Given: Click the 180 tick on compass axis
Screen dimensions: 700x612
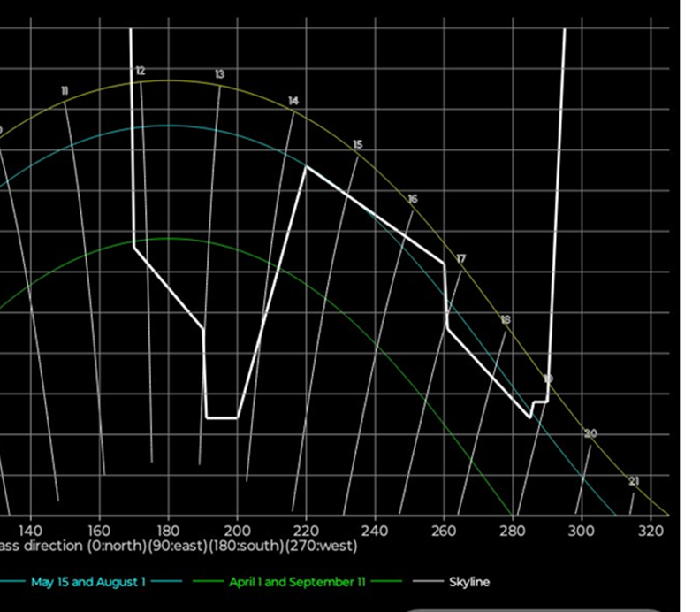Looking at the screenshot, I should coord(168,531).
